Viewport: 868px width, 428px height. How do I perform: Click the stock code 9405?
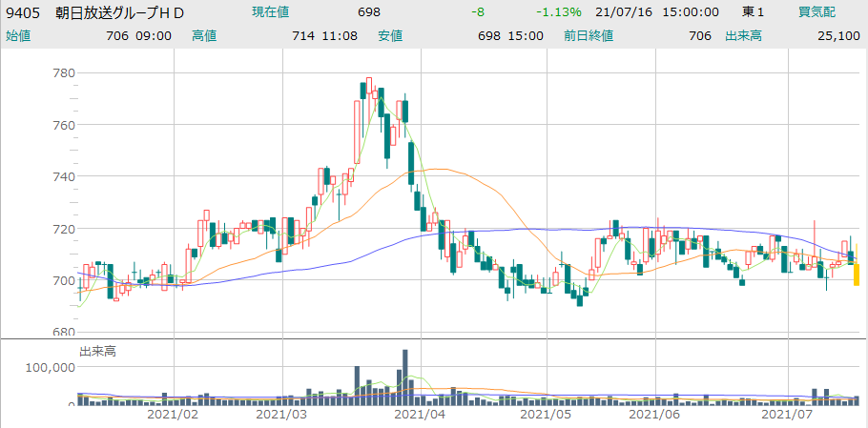pyautogui.click(x=22, y=12)
